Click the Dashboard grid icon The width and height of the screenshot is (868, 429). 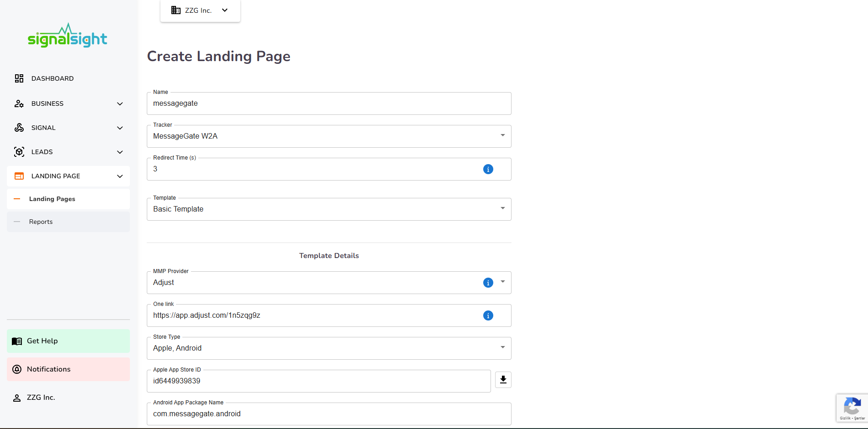tap(19, 78)
